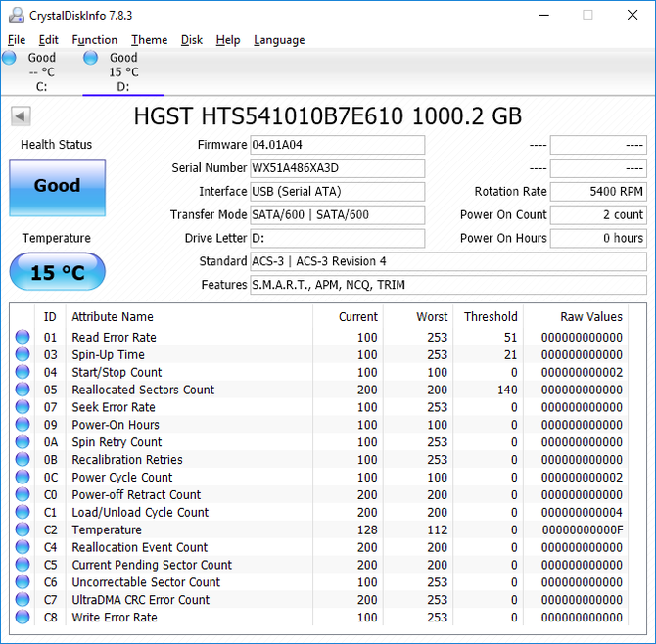Click the previous disk arrow button

pyautogui.click(x=21, y=115)
